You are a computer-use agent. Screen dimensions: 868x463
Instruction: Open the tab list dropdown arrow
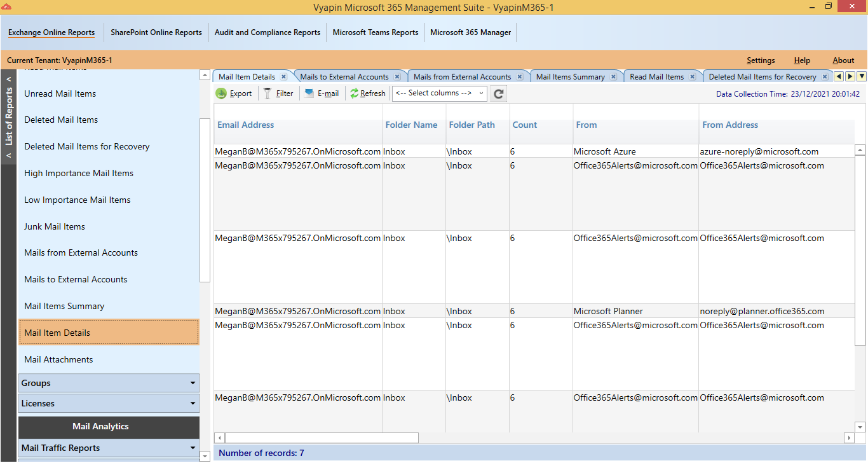coord(862,76)
